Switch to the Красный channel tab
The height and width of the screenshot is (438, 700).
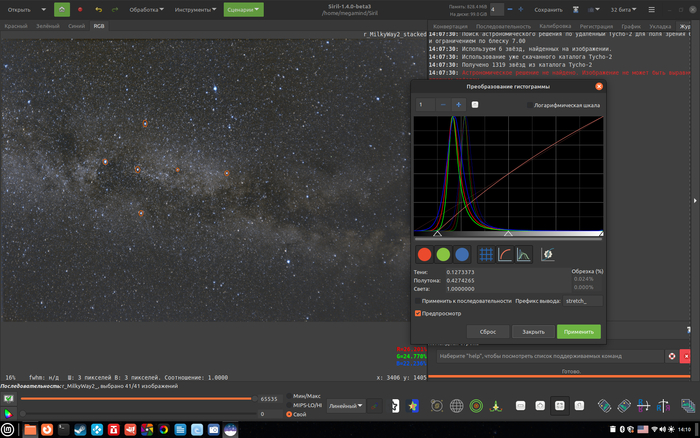(16, 25)
